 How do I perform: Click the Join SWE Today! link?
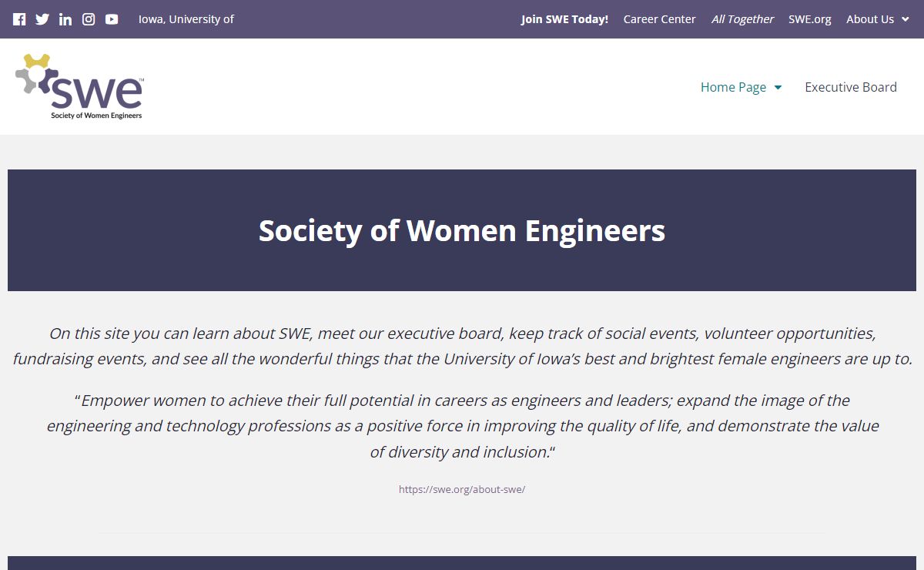[564, 19]
